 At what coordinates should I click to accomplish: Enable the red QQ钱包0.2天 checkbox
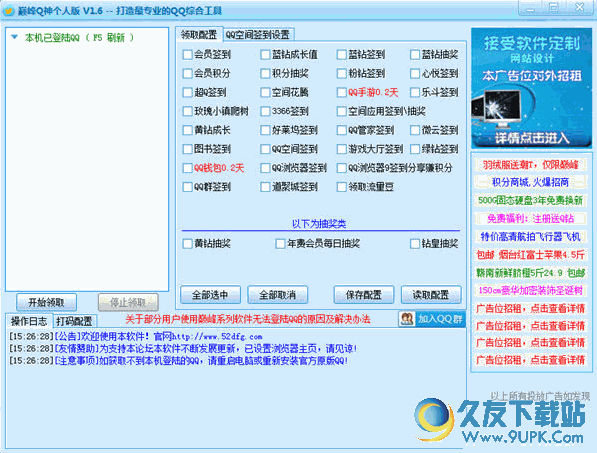(x=187, y=168)
